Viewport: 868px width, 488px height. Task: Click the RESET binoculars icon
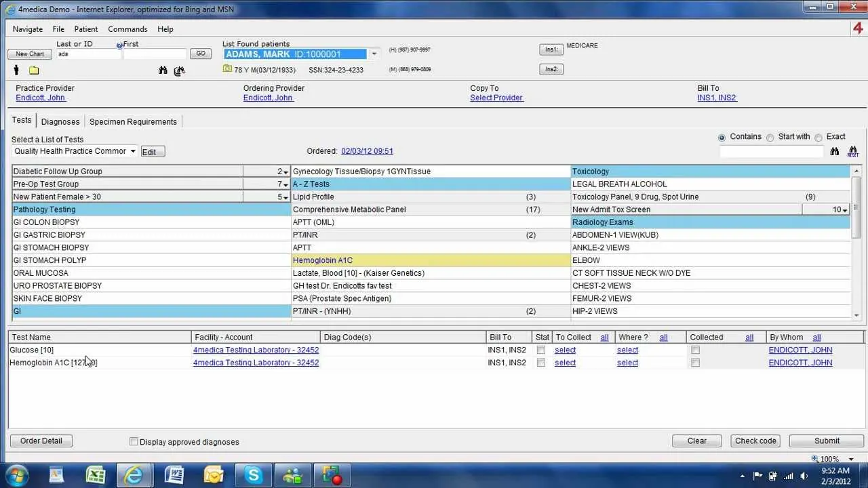853,150
